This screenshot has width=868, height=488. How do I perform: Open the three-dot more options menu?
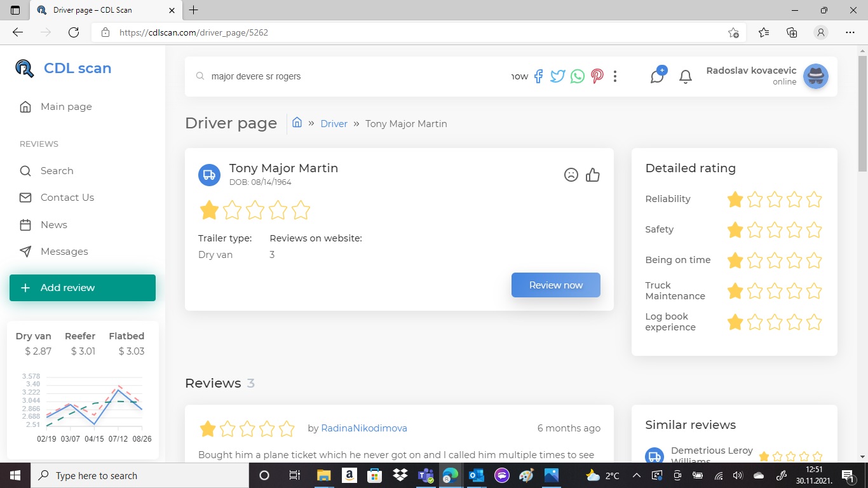click(614, 76)
